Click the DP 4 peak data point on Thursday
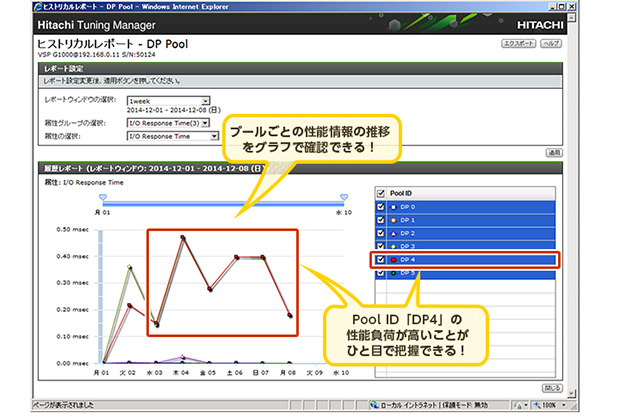 coord(183,238)
